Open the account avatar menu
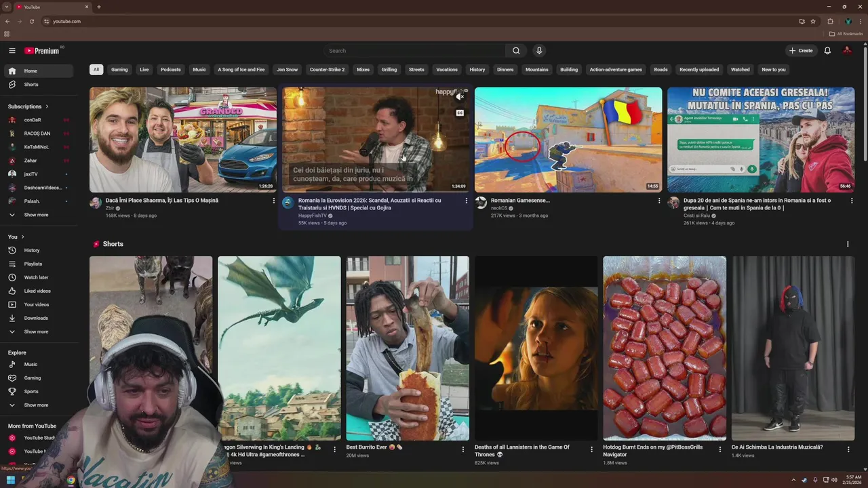 point(847,51)
